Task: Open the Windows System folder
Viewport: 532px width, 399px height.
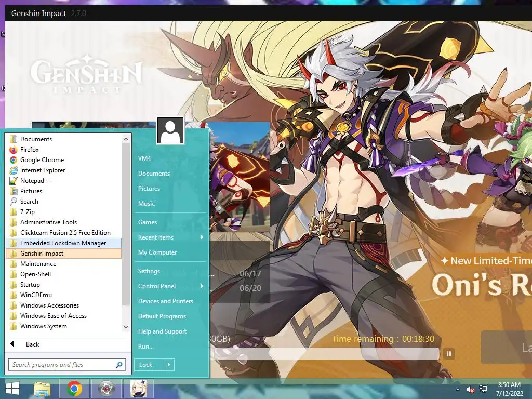Action: click(64, 326)
